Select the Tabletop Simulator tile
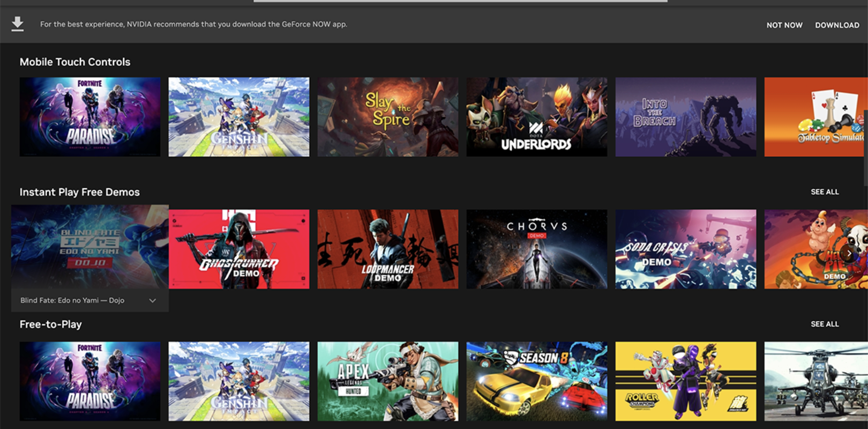Image resolution: width=868 pixels, height=429 pixels. click(x=814, y=117)
